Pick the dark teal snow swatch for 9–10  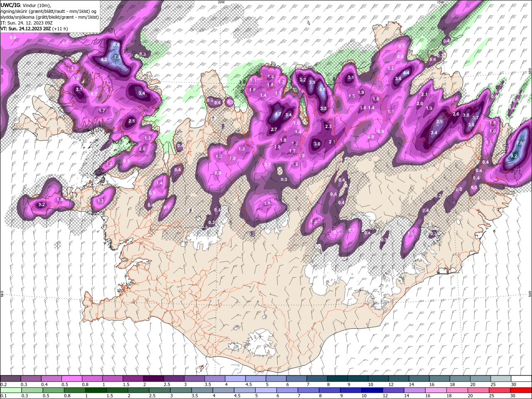pos(357,379)
